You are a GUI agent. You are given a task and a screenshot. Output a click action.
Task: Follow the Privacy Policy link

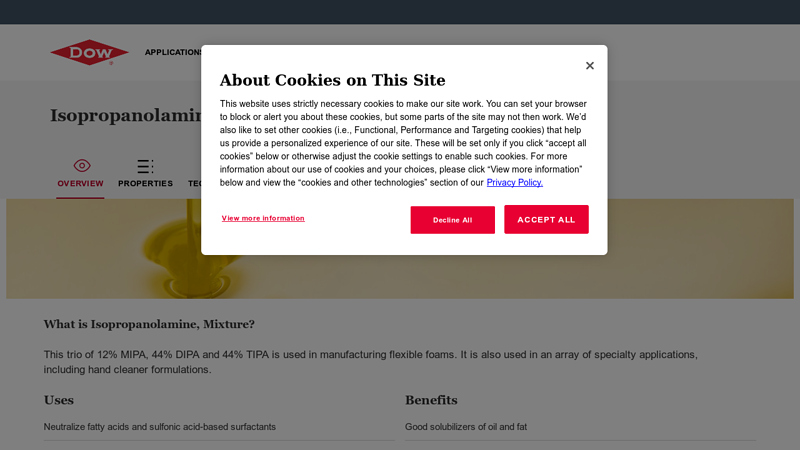pos(515,183)
